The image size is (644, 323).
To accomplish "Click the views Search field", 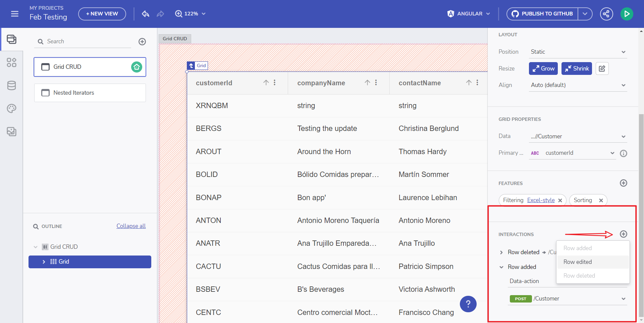I will click(87, 41).
